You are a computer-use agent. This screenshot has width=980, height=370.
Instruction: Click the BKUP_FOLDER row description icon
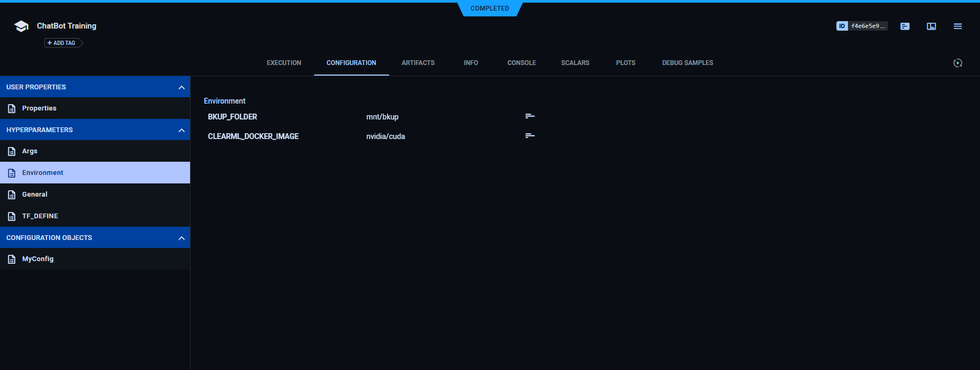pyautogui.click(x=530, y=116)
